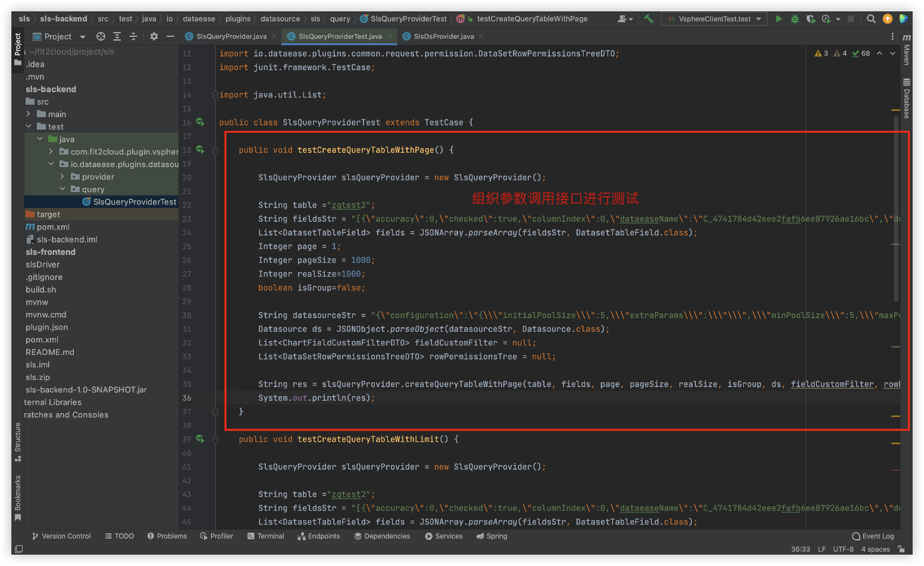Fold method at line 39 gutter
Viewport: 924px width, 566px height.
coord(215,439)
